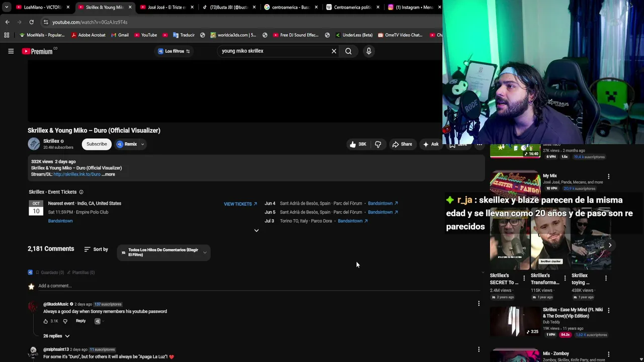Subscribe to the Skrillex channel
Screen dimensions: 644x362
tap(97, 144)
